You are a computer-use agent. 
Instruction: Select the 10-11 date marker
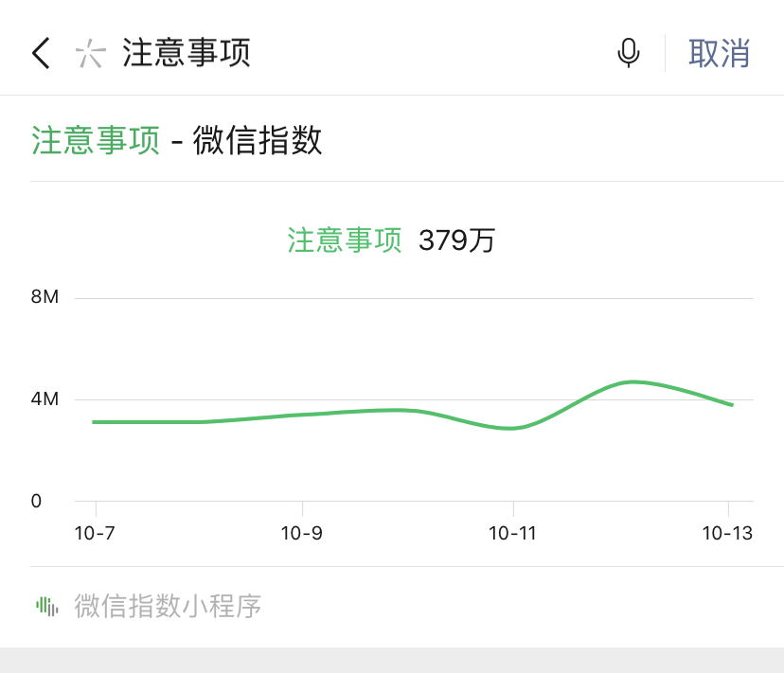coord(512,534)
